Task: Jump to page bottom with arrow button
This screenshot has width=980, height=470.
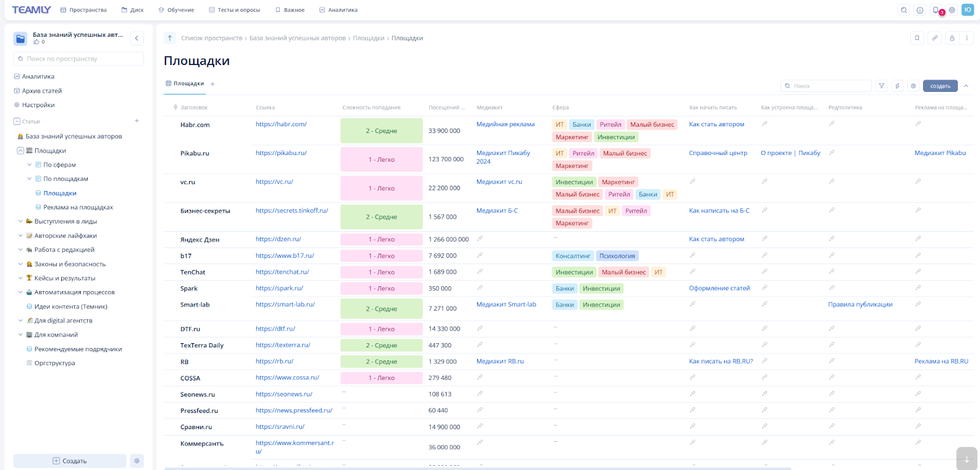Action: (x=967, y=458)
